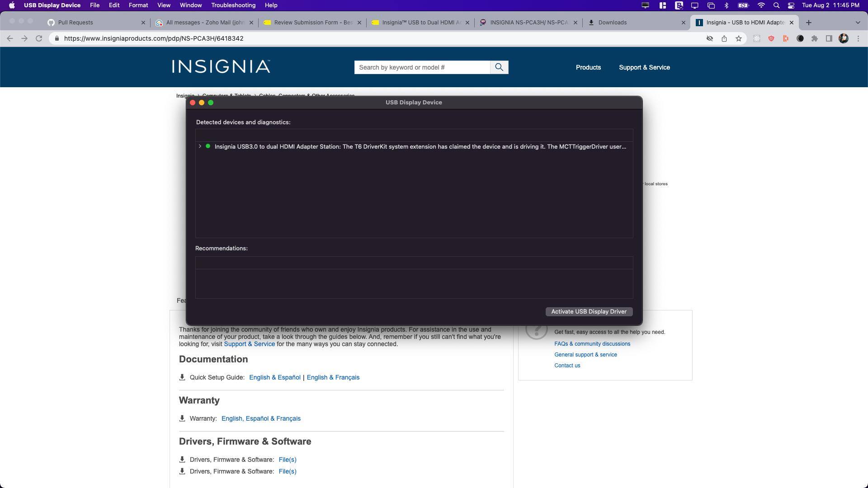The image size is (868, 488).
Task: Click the search magnifier on the Insignia search bar
Action: click(499, 67)
